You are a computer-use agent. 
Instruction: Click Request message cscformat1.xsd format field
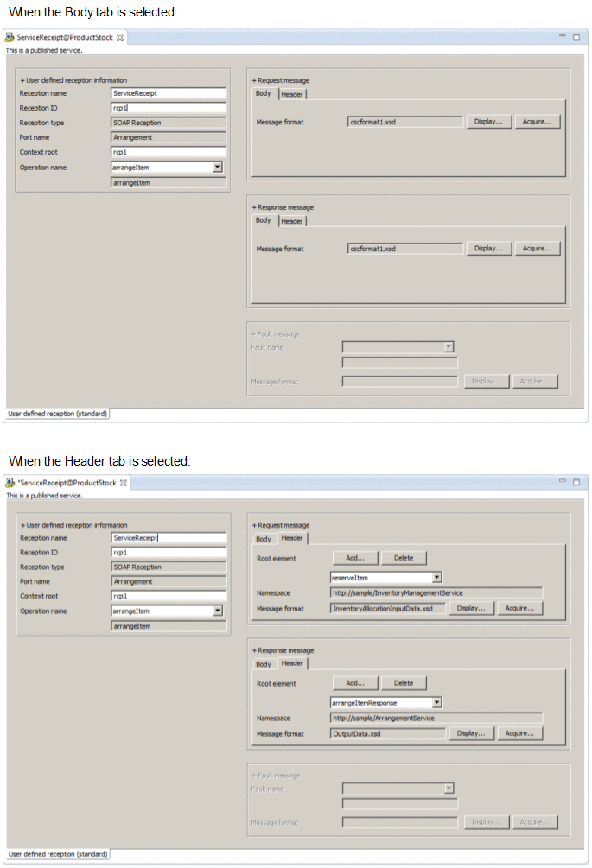pyautogui.click(x=405, y=122)
